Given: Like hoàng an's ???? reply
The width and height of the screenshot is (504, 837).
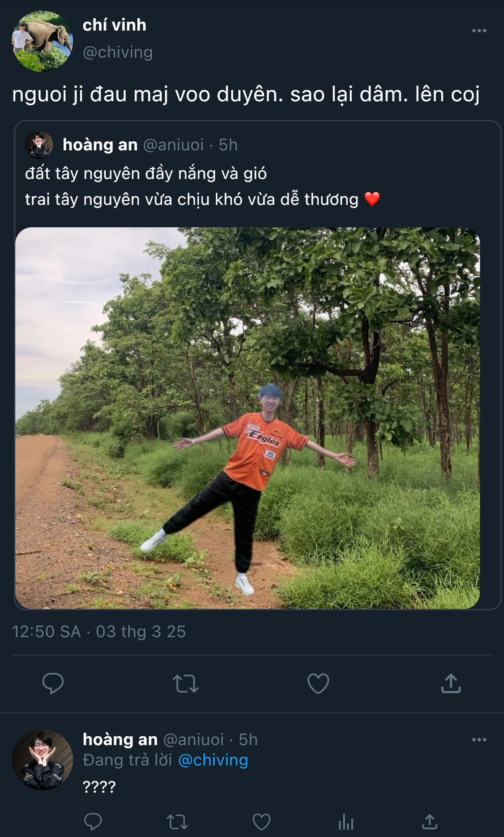Looking at the screenshot, I should point(262,822).
